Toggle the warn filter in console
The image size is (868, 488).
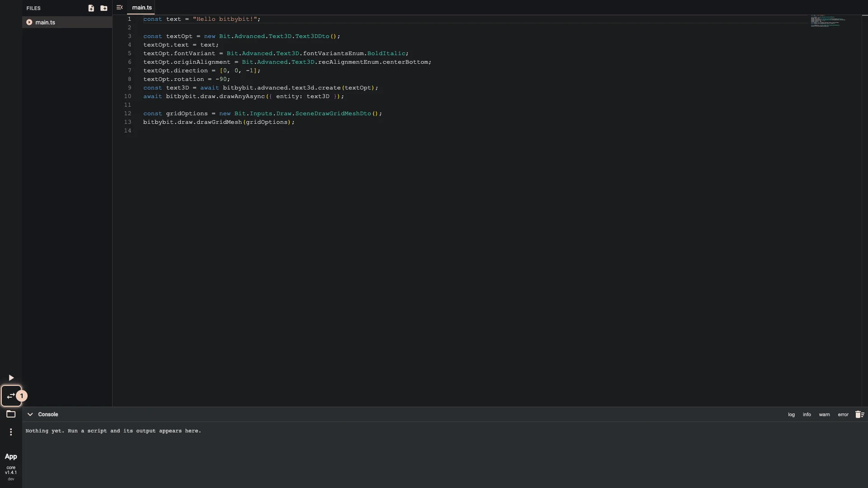click(x=824, y=414)
